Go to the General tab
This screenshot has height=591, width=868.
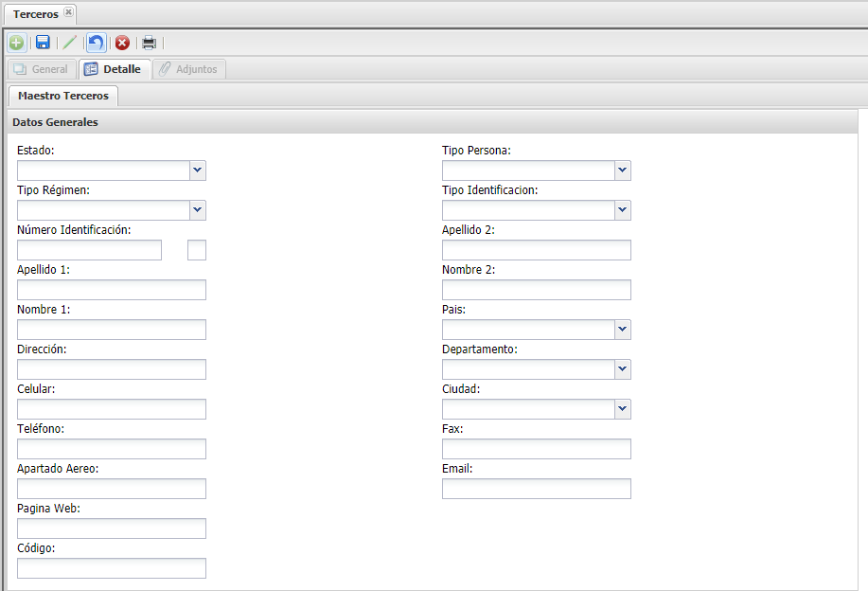coord(41,69)
